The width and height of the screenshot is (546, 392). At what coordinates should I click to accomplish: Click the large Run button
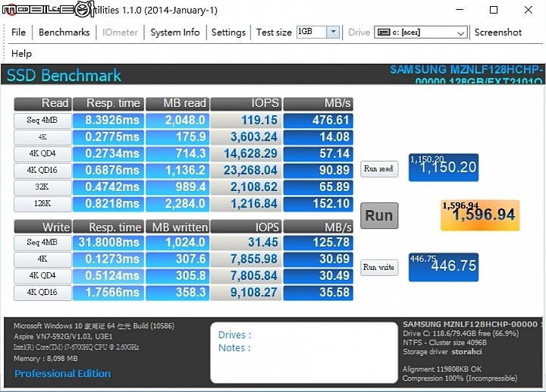379,215
